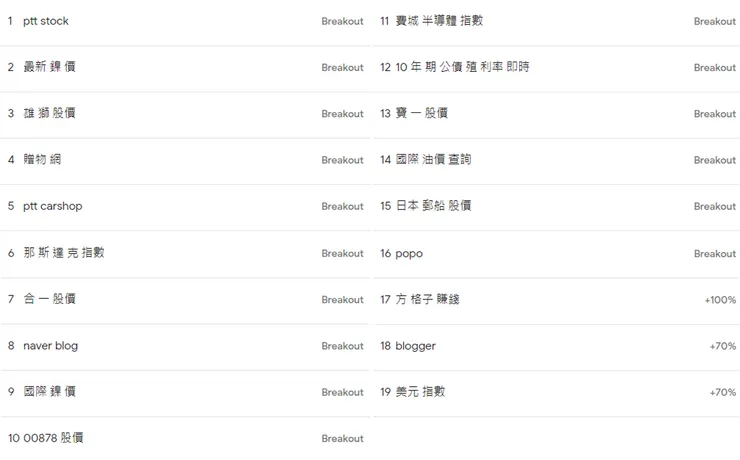Open the '贈物 網' query
740x460 pixels.
click(42, 160)
